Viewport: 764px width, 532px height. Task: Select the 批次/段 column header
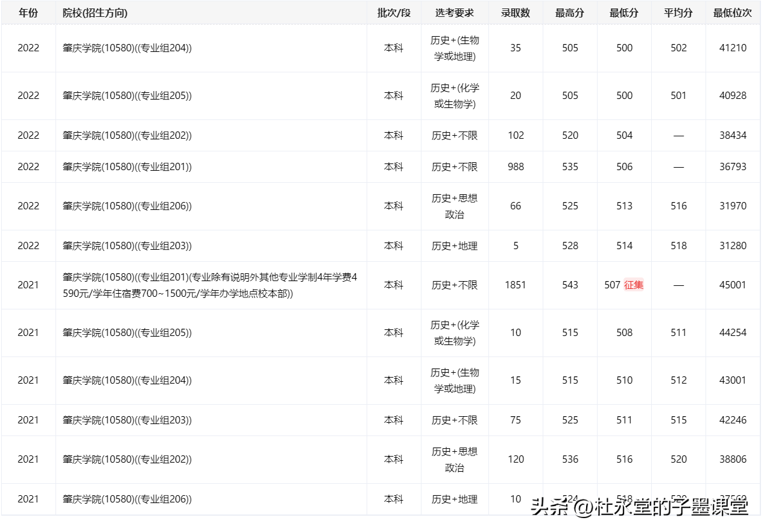394,13
